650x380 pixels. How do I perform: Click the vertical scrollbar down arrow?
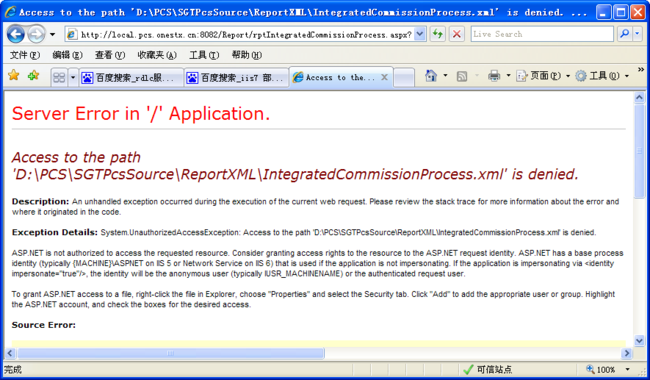pyautogui.click(x=639, y=341)
